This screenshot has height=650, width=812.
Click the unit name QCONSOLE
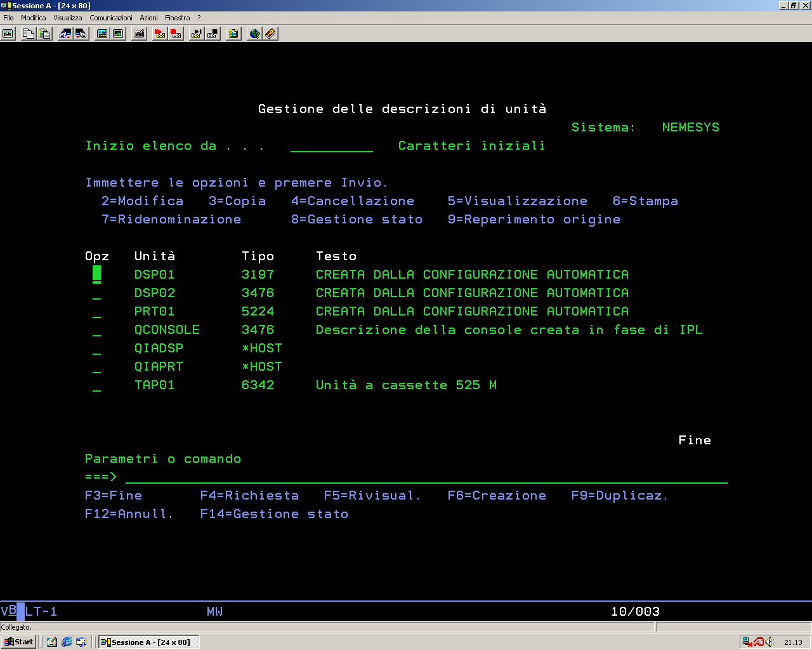(167, 329)
